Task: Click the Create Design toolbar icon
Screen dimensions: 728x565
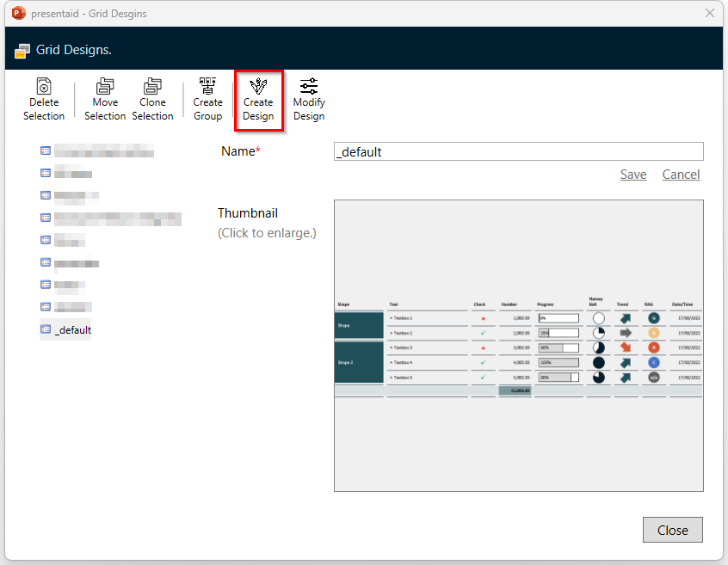Action: [258, 86]
